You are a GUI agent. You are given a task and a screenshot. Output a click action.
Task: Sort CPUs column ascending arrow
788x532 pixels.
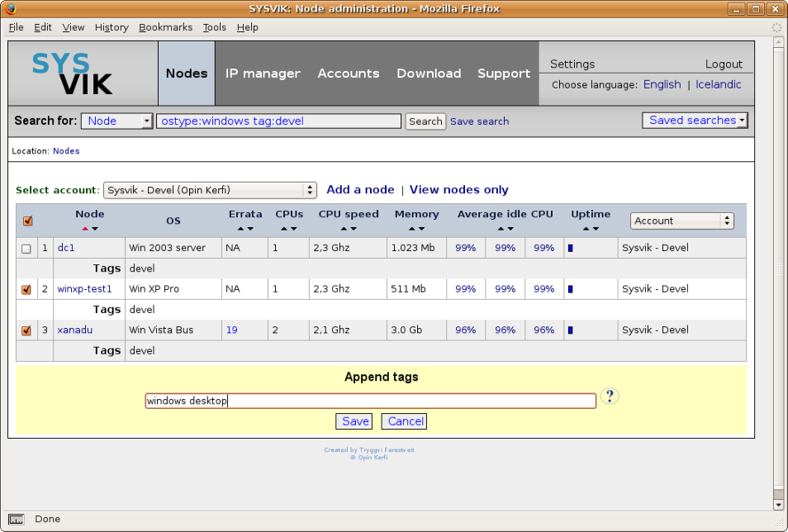[x=284, y=229]
